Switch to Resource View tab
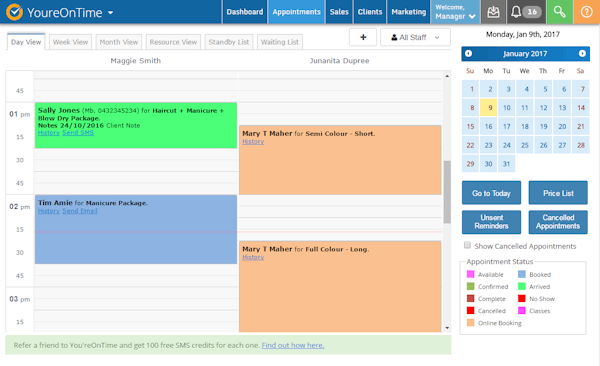 click(x=173, y=42)
